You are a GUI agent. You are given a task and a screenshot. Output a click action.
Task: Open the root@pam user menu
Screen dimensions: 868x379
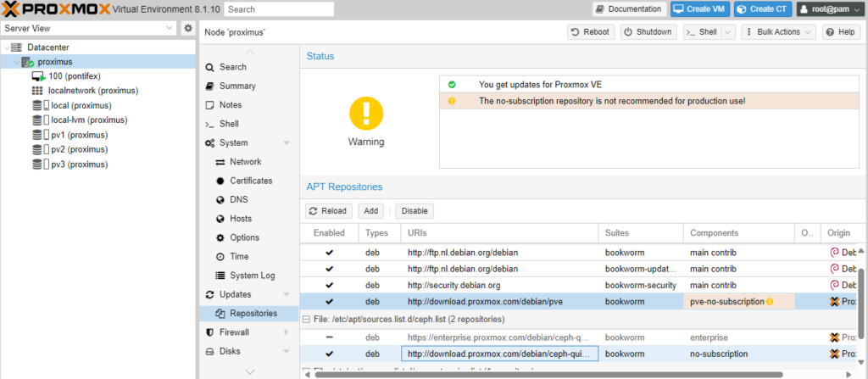point(830,9)
